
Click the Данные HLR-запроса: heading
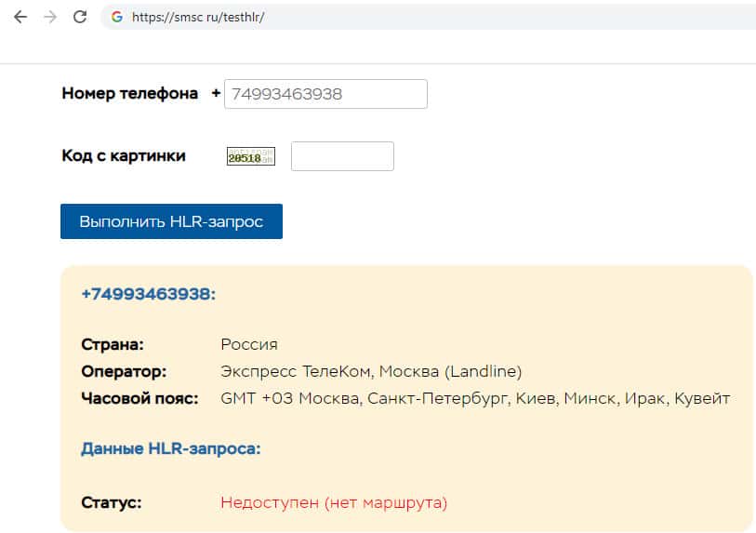[x=170, y=448]
